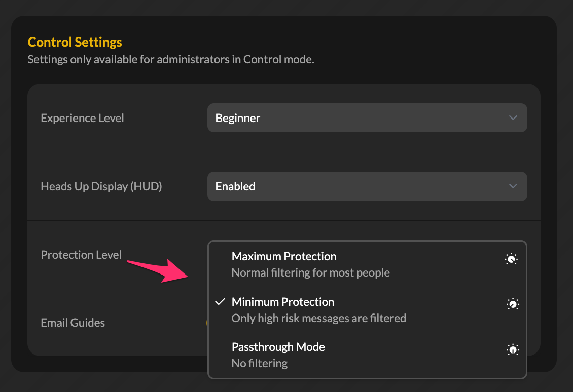Click the Passthrough Mode dial icon
The image size is (573, 392).
coord(513,349)
